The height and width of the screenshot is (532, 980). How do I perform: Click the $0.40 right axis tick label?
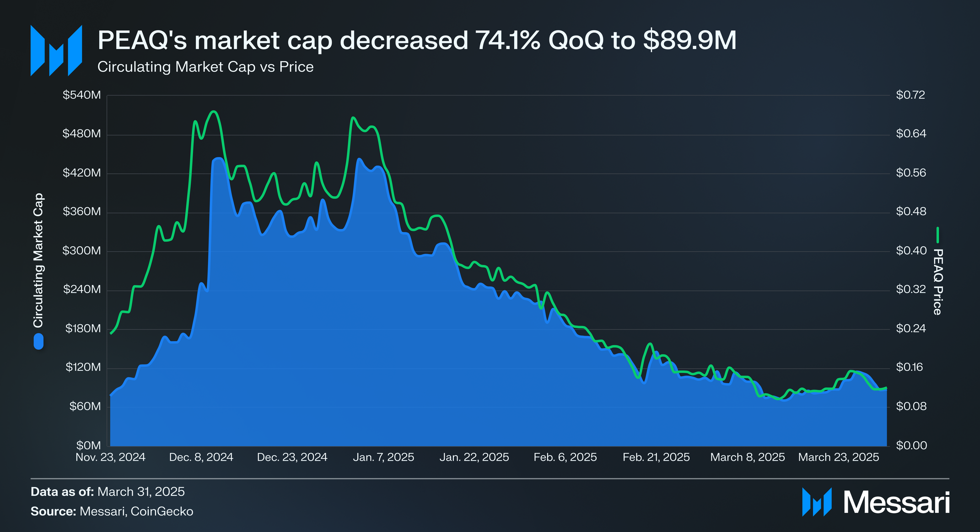click(x=911, y=251)
